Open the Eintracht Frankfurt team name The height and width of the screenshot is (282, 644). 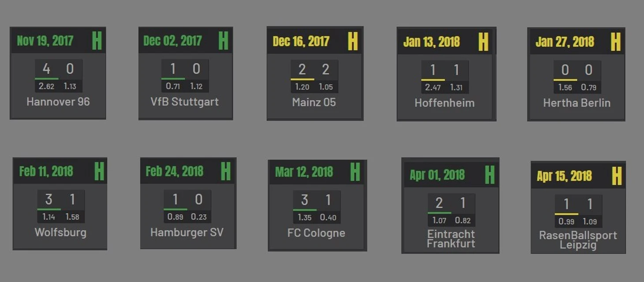(451, 239)
